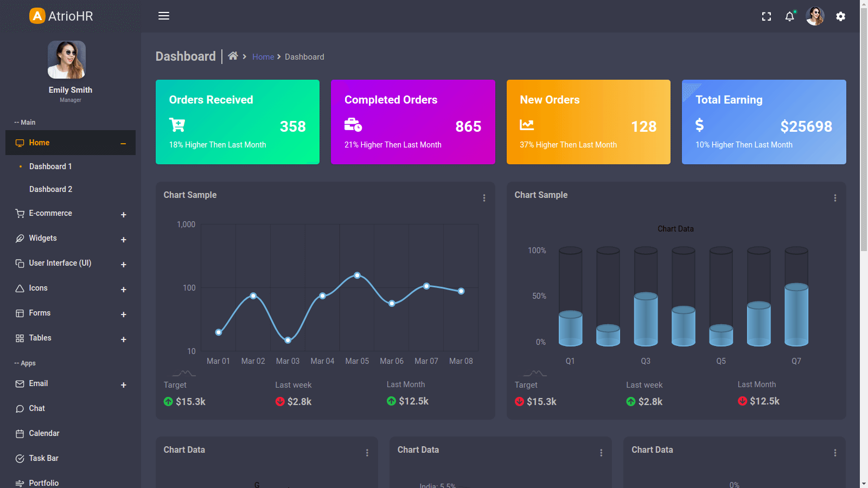868x488 pixels.
Task: Click the home breadcrumb icon
Action: tap(233, 56)
